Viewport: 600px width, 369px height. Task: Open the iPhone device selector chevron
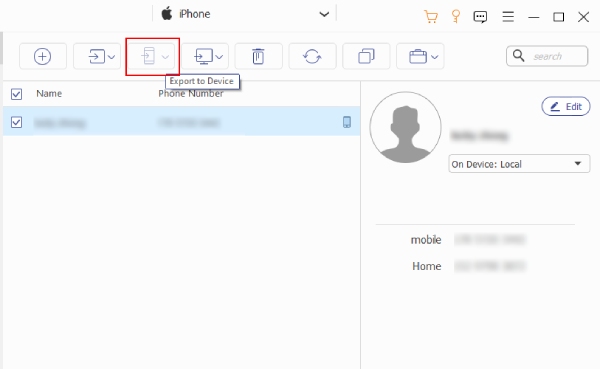[x=324, y=15]
